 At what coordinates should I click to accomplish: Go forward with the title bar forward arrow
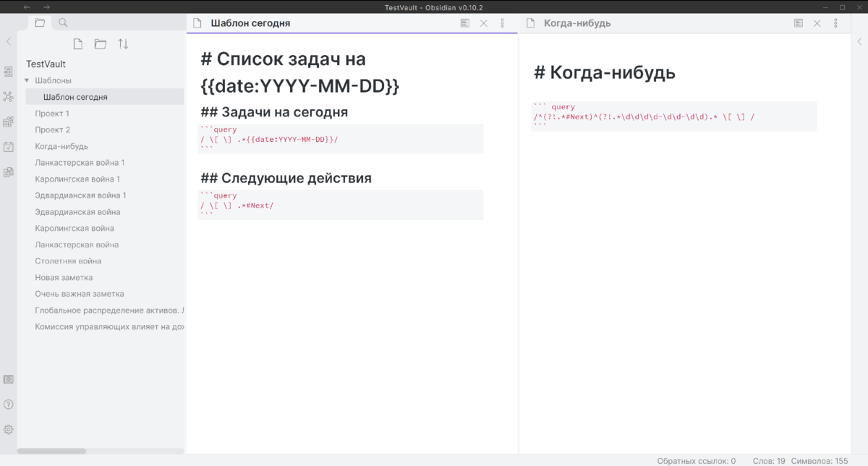46,7
